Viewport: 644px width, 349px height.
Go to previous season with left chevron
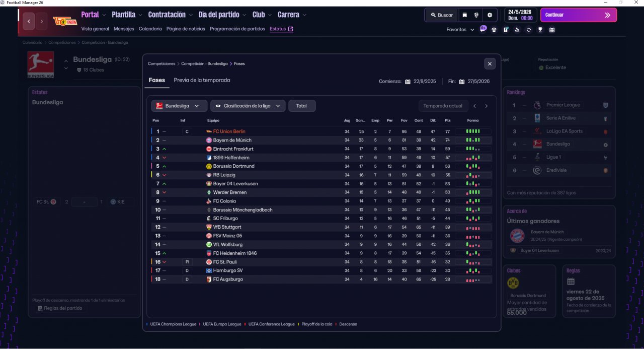pos(474,106)
